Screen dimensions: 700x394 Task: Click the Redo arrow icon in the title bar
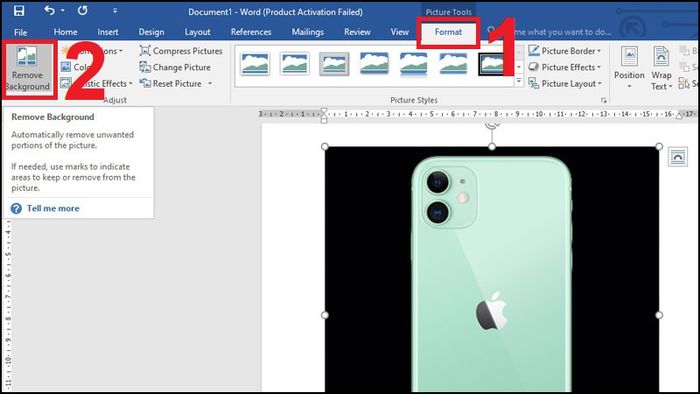[x=83, y=10]
